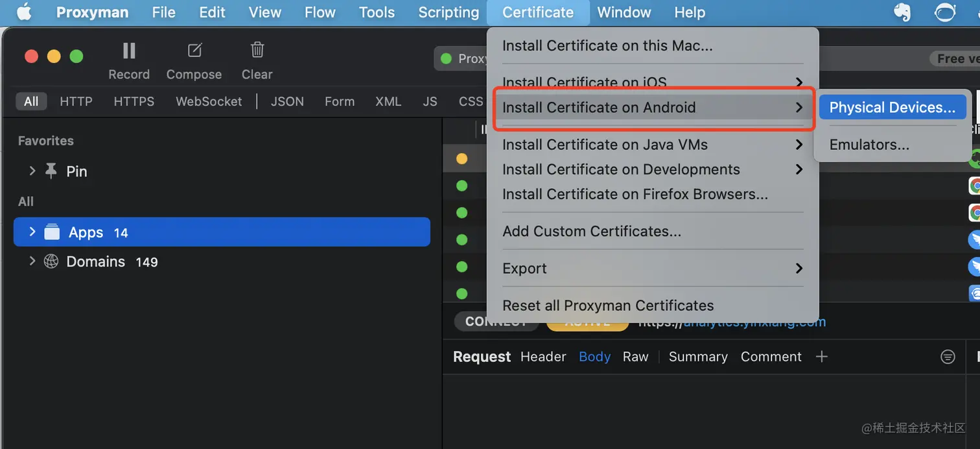
Task: Click the Request panel label
Action: tap(482, 357)
